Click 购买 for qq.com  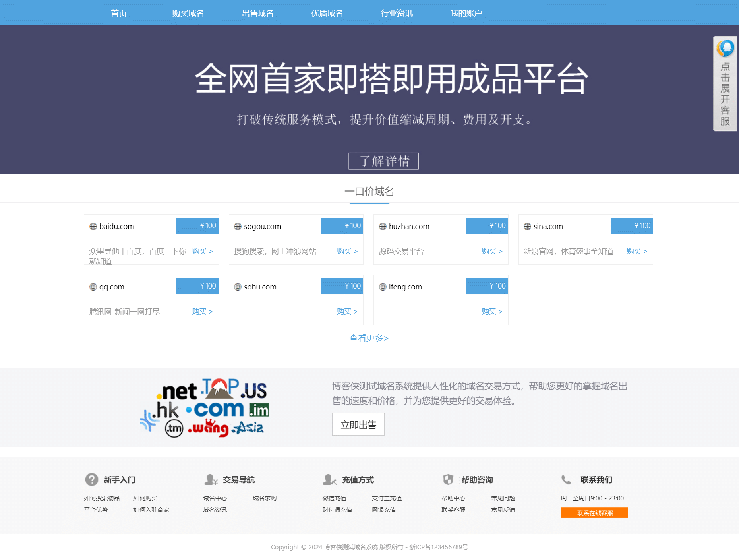pos(202,312)
